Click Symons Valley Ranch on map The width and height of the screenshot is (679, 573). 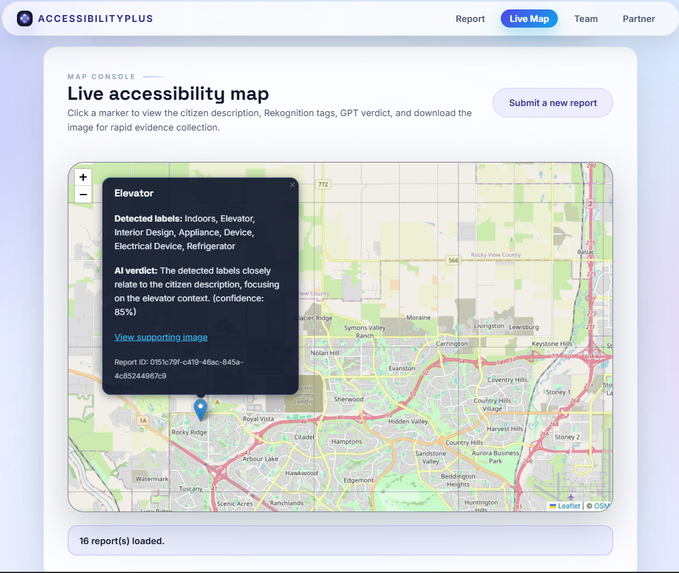pos(365,331)
